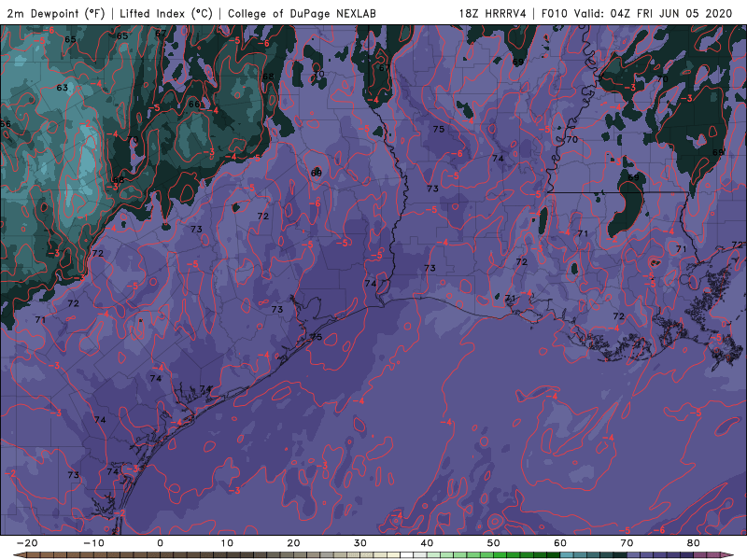Screen dimensions: 747x560
Task: Click the left arrow tip of the color bar
Action: click(x=19, y=554)
